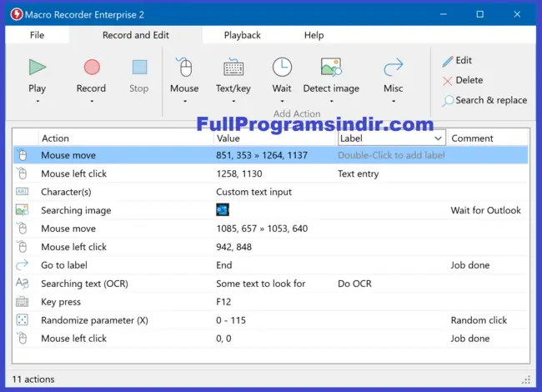Screen dimensions: 542x392
Task: Click the Aa icon of the OCR row
Action: 23,283
